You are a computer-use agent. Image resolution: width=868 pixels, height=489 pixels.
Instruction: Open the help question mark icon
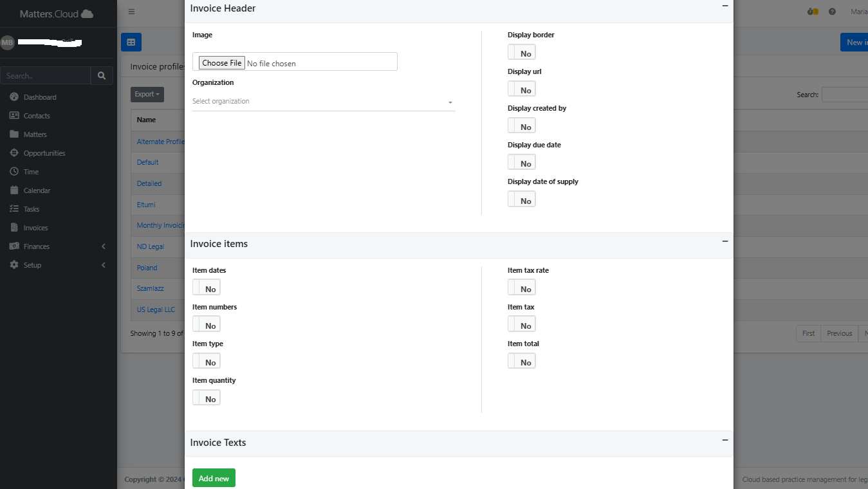tap(832, 12)
